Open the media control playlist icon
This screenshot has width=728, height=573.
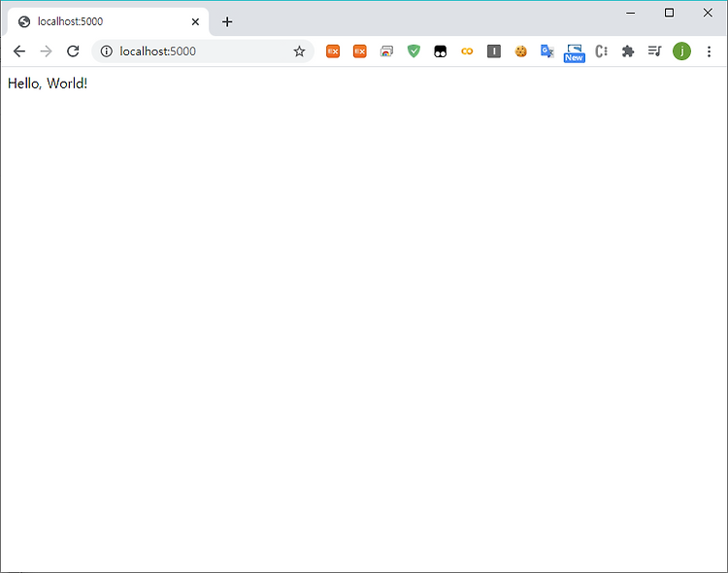(x=655, y=51)
